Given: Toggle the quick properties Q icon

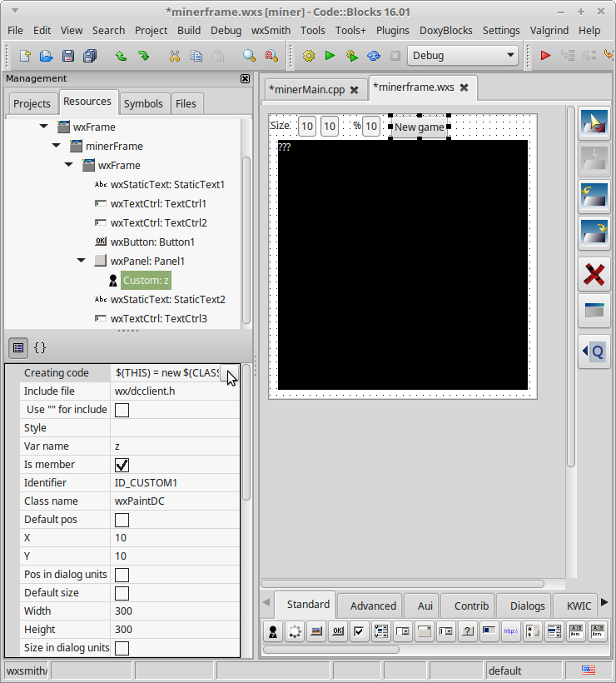Looking at the screenshot, I should (594, 351).
